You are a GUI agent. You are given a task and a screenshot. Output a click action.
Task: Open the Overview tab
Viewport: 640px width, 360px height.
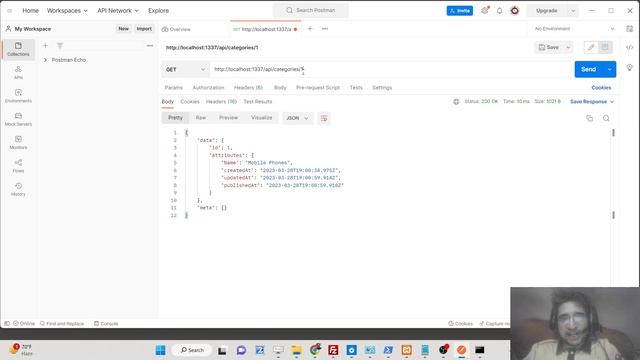pos(176,29)
